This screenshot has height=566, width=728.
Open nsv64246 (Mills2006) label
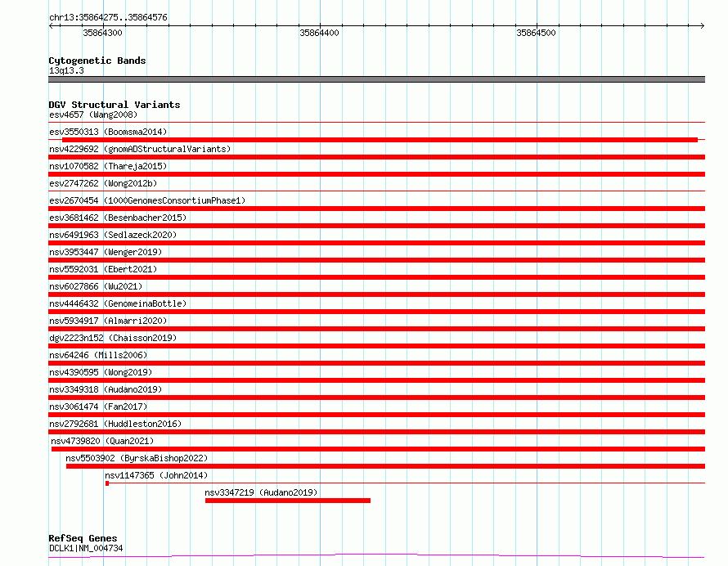(98, 355)
